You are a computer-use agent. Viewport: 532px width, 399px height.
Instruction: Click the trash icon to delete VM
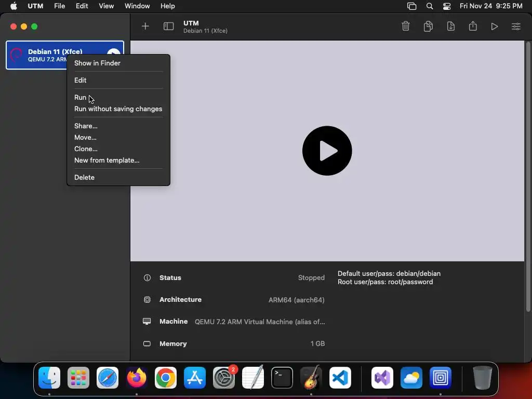(x=405, y=26)
